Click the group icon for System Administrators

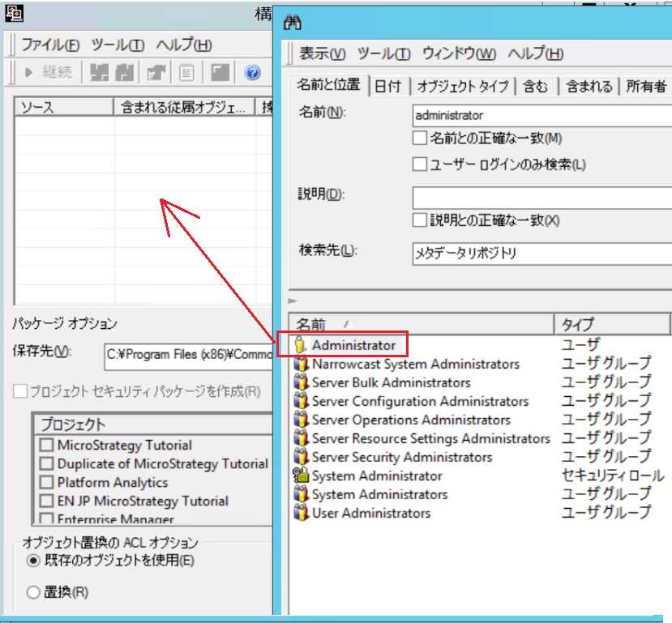pos(301,494)
